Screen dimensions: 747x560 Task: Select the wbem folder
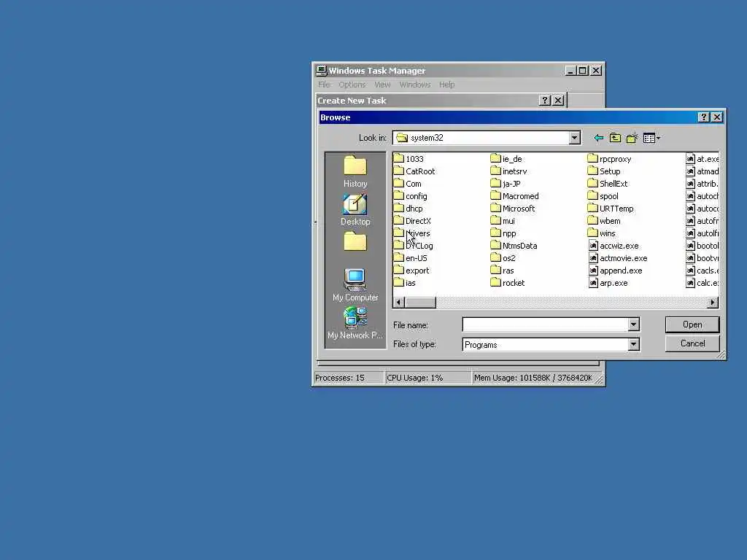(x=604, y=221)
